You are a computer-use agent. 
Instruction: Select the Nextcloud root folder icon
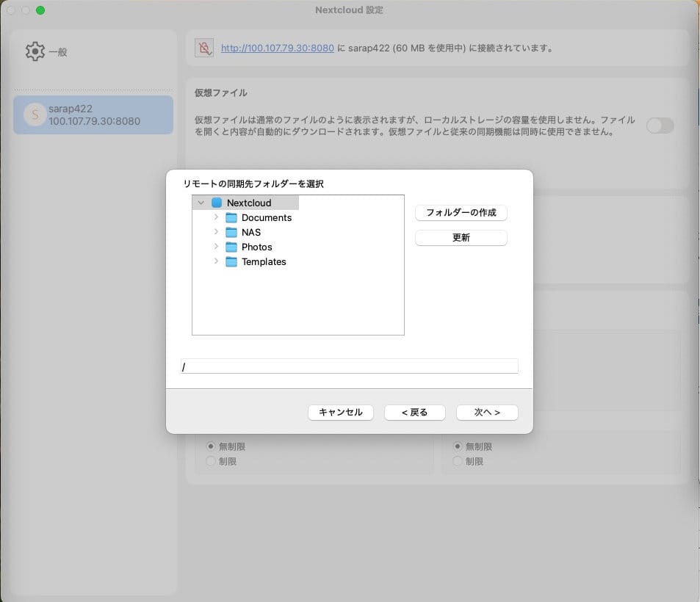[217, 203]
